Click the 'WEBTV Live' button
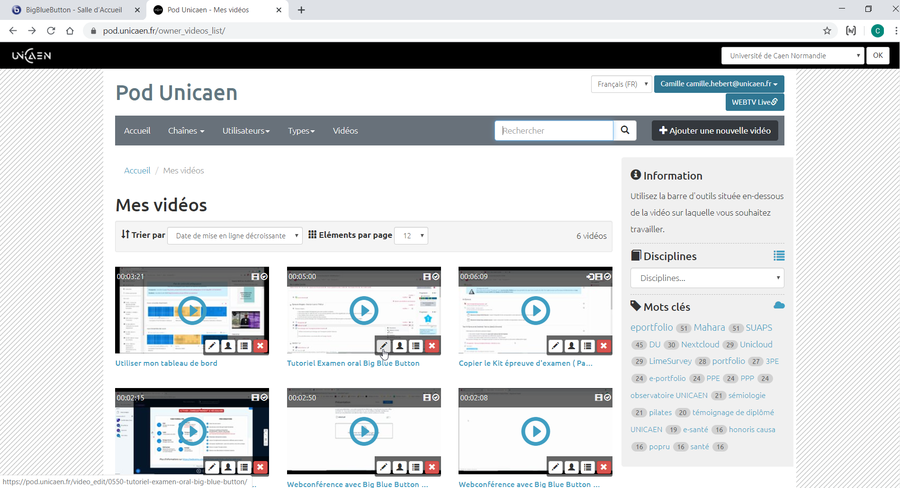The height and width of the screenshot is (488, 900). 755,102
